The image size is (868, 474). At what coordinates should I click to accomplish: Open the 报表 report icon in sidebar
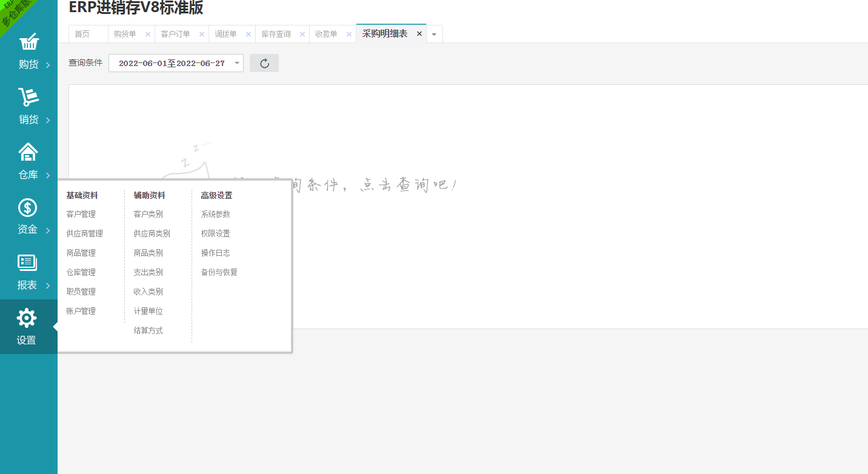(x=28, y=262)
